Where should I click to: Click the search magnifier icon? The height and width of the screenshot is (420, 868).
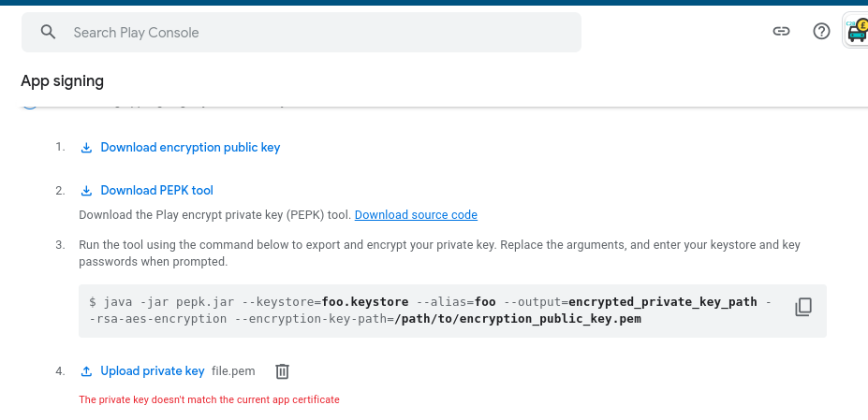(49, 33)
